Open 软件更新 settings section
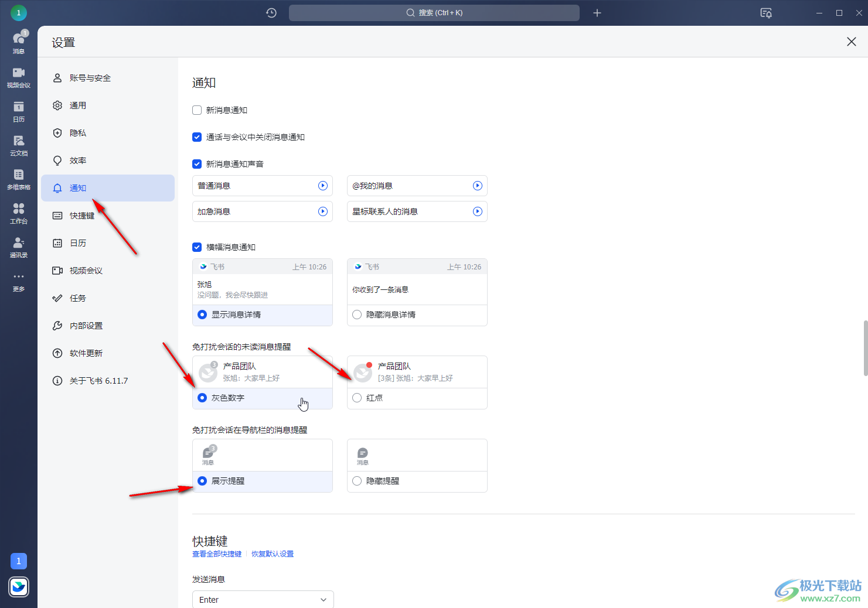Screen dimensions: 868x608 pos(108,353)
